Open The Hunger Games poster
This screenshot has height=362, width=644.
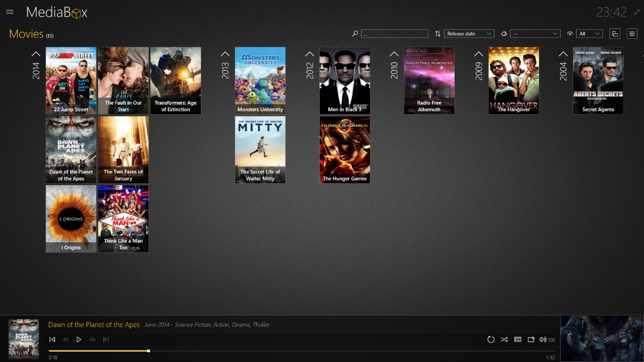[x=345, y=150]
